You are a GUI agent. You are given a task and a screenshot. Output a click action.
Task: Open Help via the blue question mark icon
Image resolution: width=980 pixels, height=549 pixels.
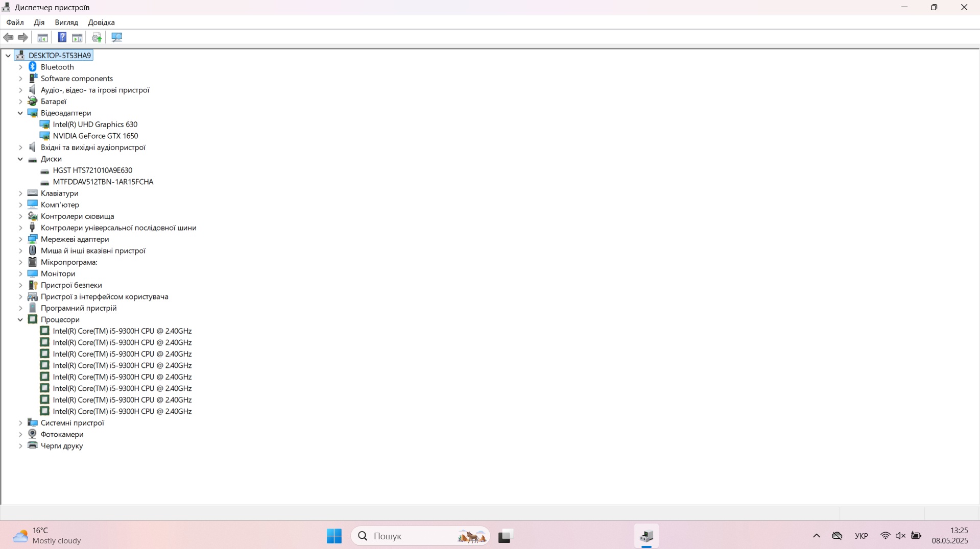point(62,37)
